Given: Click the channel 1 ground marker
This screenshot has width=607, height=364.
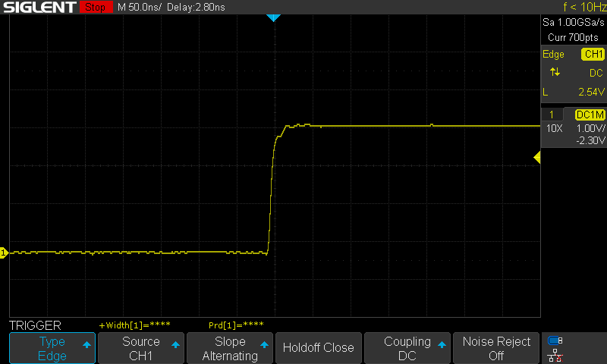Looking at the screenshot, I should 4,253.
